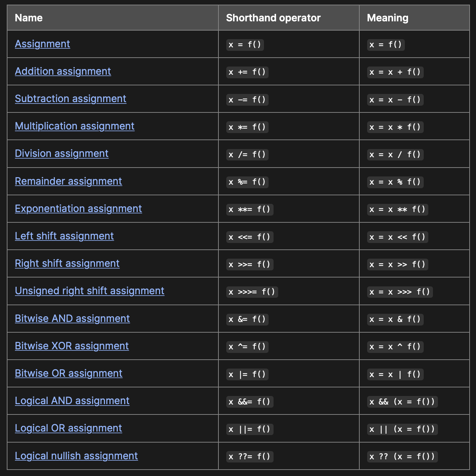This screenshot has width=476, height=476.
Task: Open the Logical nullish assignment link
Action: [x=76, y=456]
